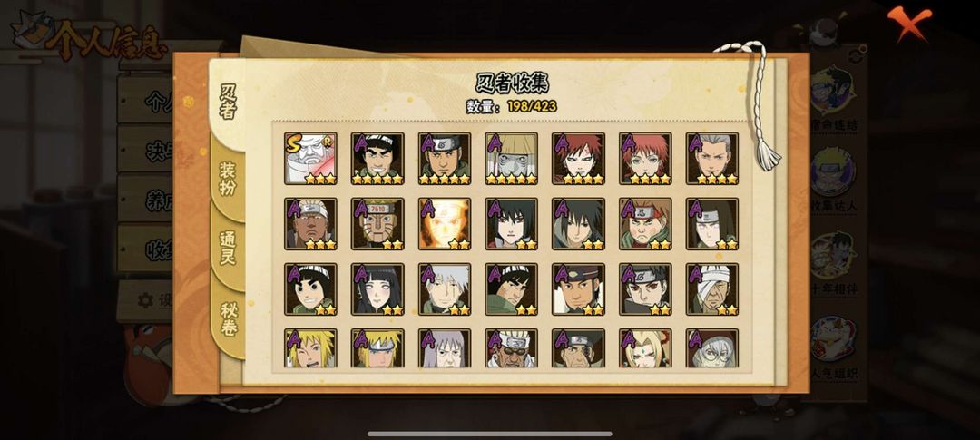The height and width of the screenshot is (440, 980).
Task: Click the bandaged-face elder ninja portrait
Action: (712, 289)
